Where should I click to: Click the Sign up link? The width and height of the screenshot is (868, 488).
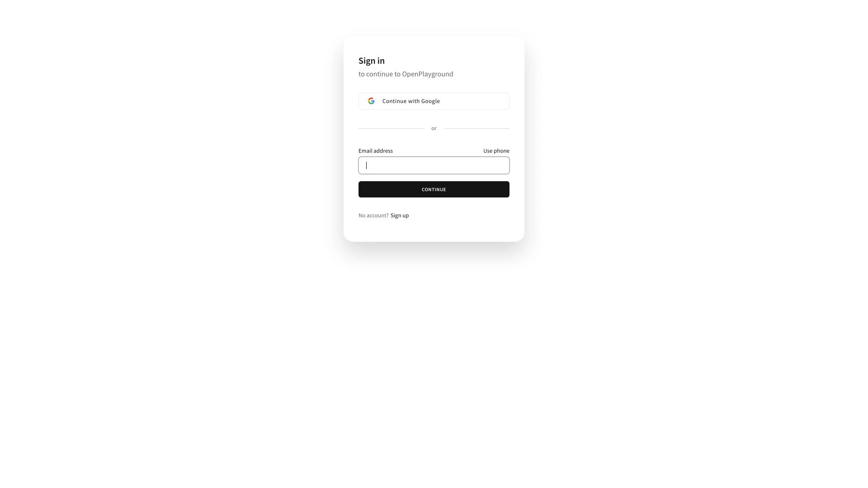point(400,215)
